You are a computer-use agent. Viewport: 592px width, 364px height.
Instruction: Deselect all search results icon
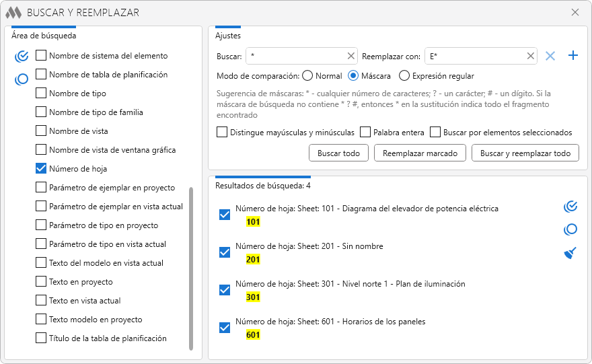(570, 229)
